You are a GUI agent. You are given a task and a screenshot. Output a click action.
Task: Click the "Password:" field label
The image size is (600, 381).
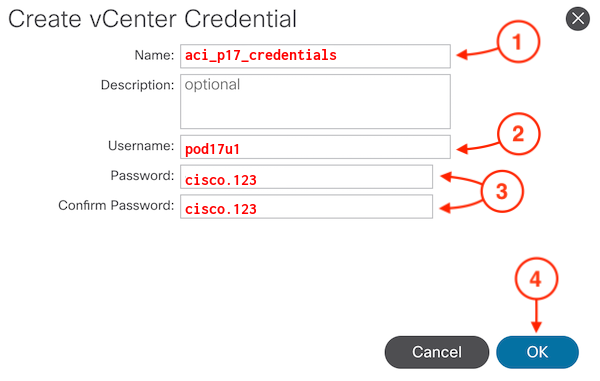(x=142, y=176)
